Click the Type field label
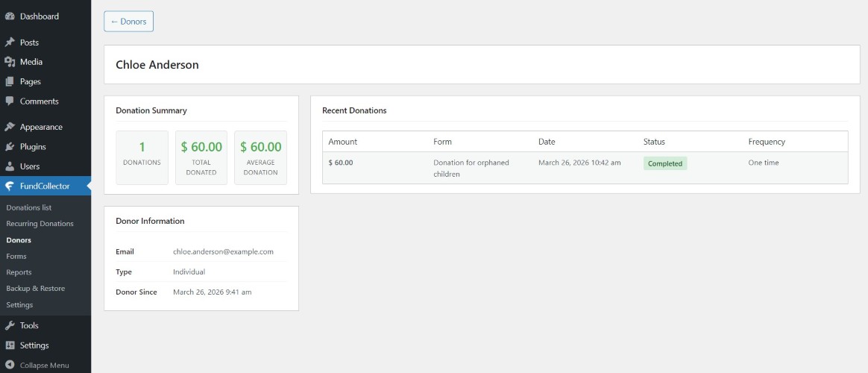 point(124,272)
